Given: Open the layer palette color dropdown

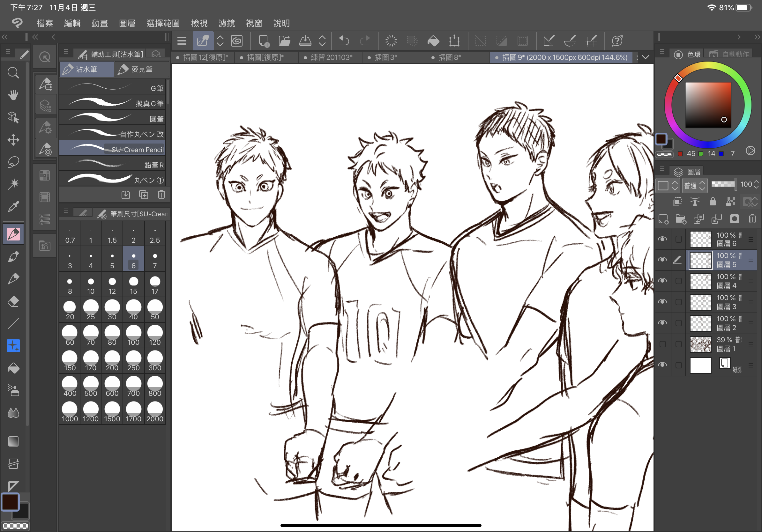Looking at the screenshot, I should (668, 185).
